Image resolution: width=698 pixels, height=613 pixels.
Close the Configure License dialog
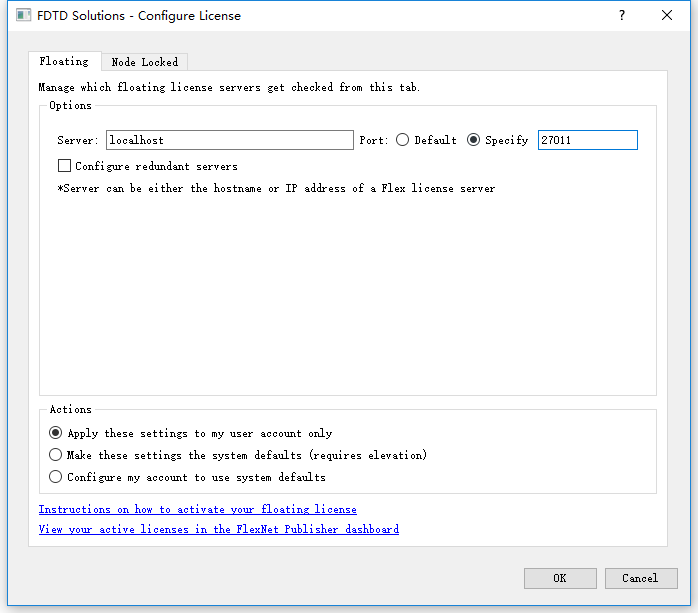[x=667, y=16]
